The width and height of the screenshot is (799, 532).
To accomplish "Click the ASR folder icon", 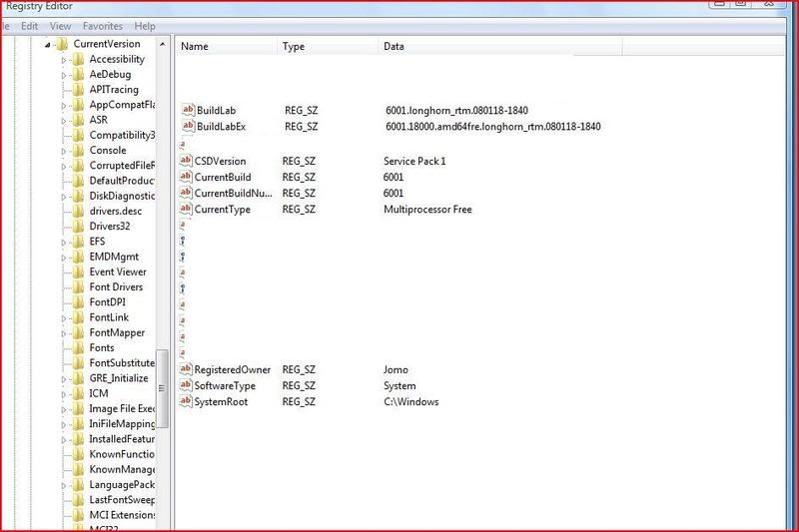I will click(78, 120).
